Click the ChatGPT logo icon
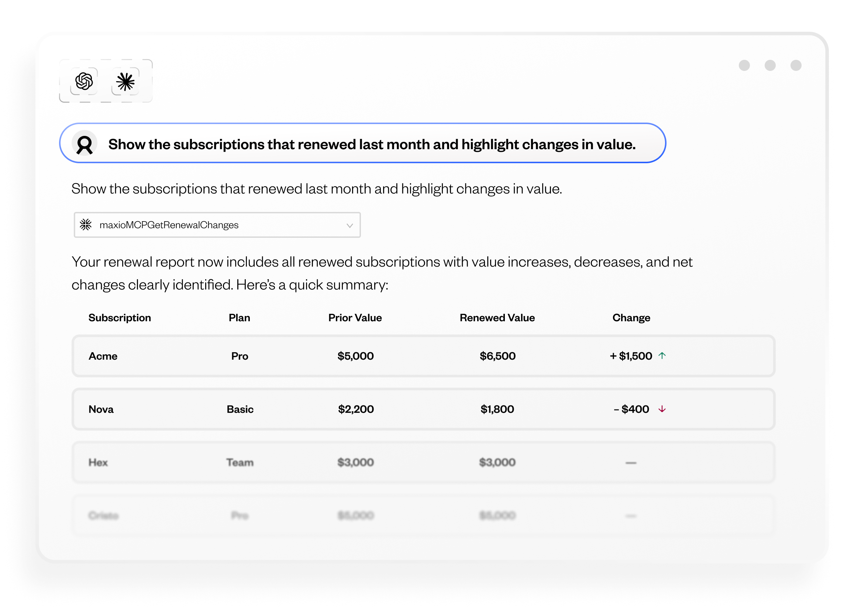This screenshot has height=610, width=868. (84, 81)
